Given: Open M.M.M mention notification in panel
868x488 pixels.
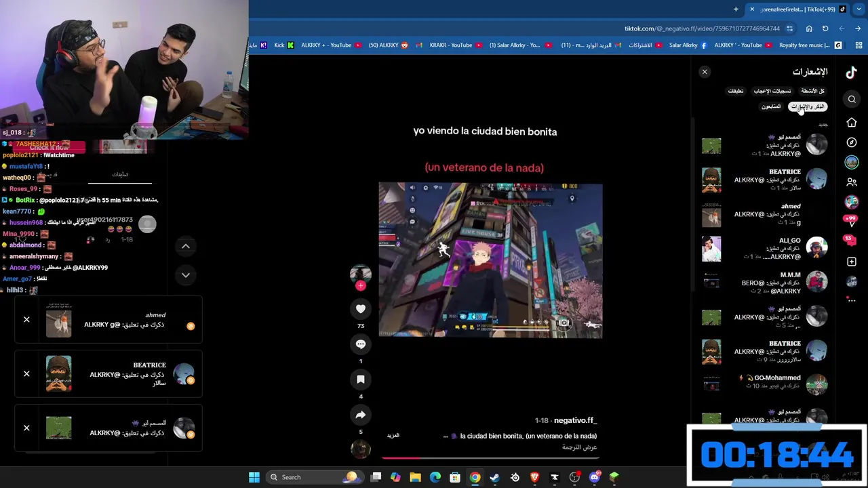Looking at the screenshot, I should click(764, 283).
